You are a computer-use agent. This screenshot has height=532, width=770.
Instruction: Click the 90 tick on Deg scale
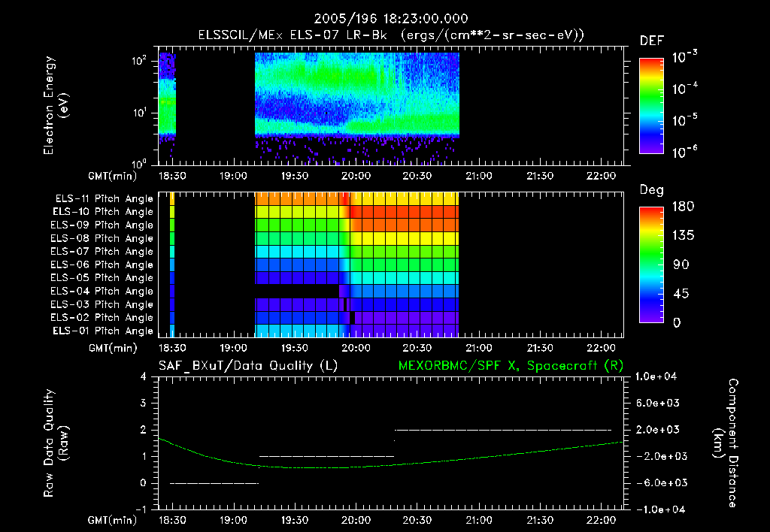click(681, 264)
